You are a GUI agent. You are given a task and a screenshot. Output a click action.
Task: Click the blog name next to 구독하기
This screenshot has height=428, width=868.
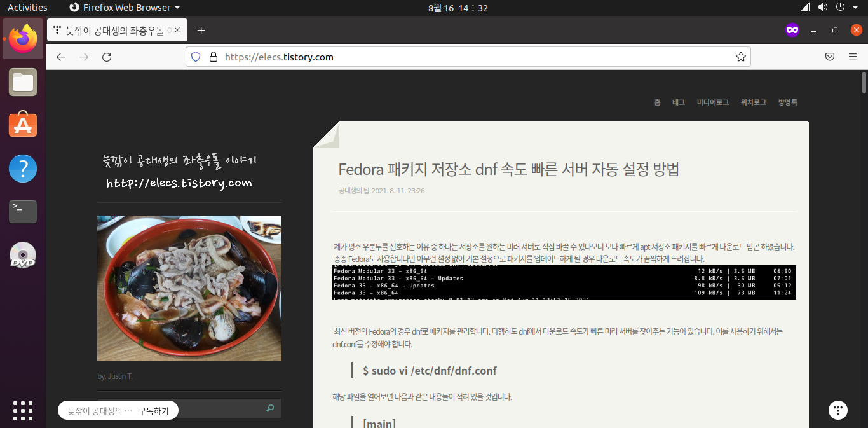(x=100, y=411)
